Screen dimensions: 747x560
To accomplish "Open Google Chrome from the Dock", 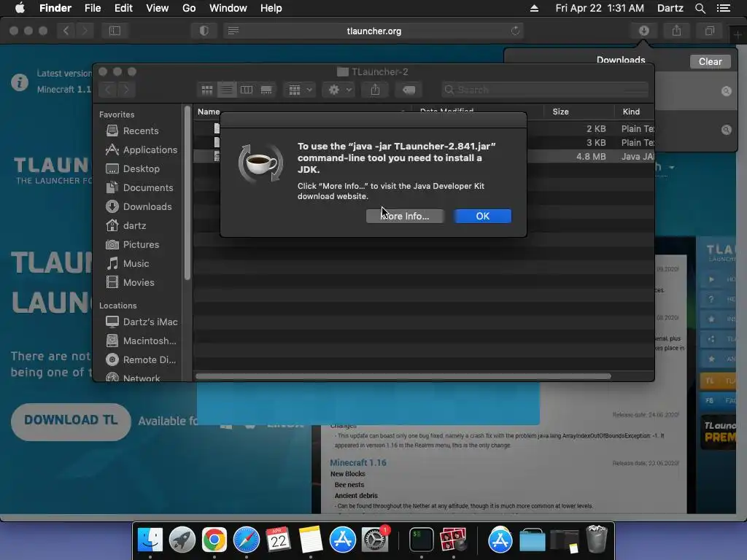I will pos(214,540).
